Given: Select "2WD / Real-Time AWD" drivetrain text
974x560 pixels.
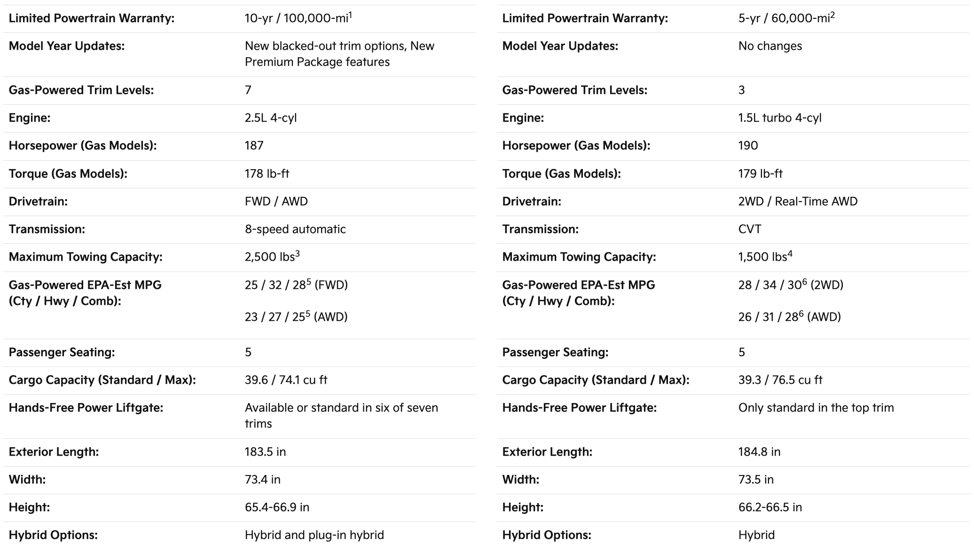Looking at the screenshot, I should coord(798,202).
